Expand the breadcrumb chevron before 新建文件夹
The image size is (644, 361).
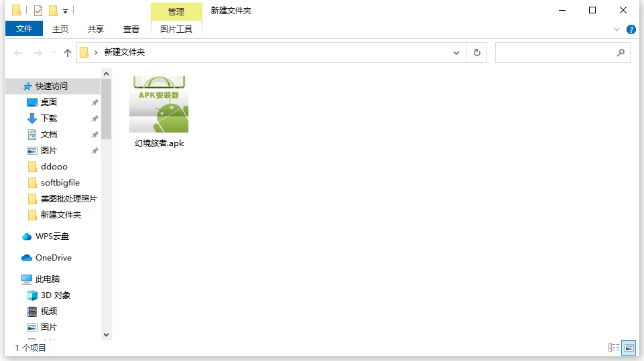(96, 52)
